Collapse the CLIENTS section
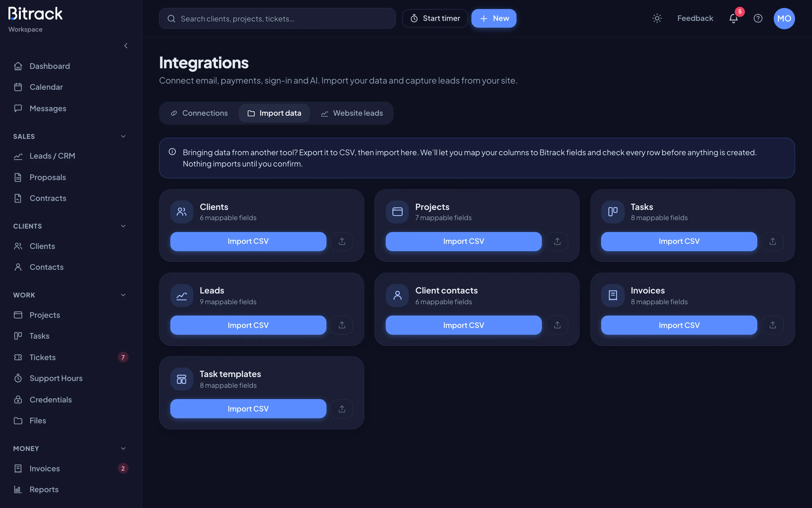The height and width of the screenshot is (508, 812). tap(123, 226)
